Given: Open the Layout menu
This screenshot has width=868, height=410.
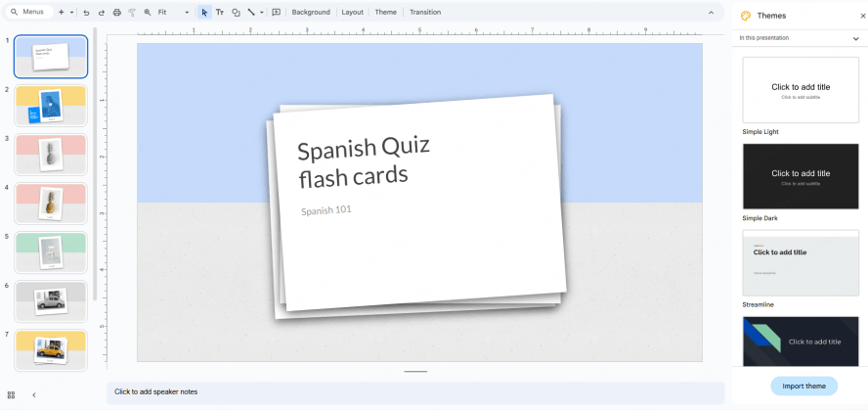Looking at the screenshot, I should click(x=352, y=12).
